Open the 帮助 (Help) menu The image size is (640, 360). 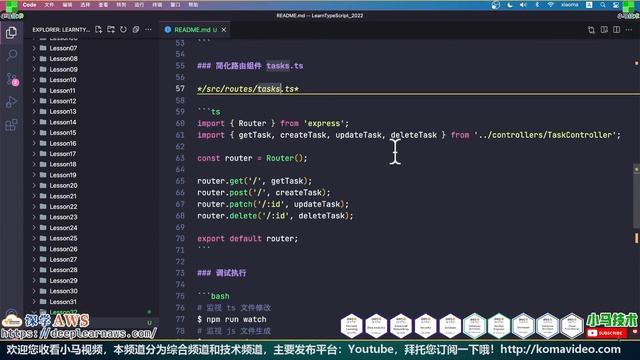(193, 5)
